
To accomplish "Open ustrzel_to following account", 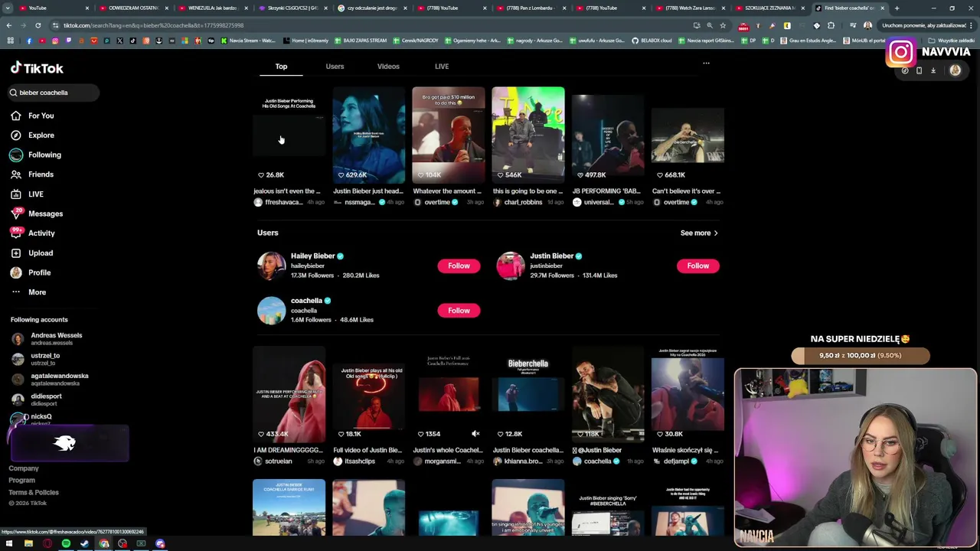I will [36, 359].
